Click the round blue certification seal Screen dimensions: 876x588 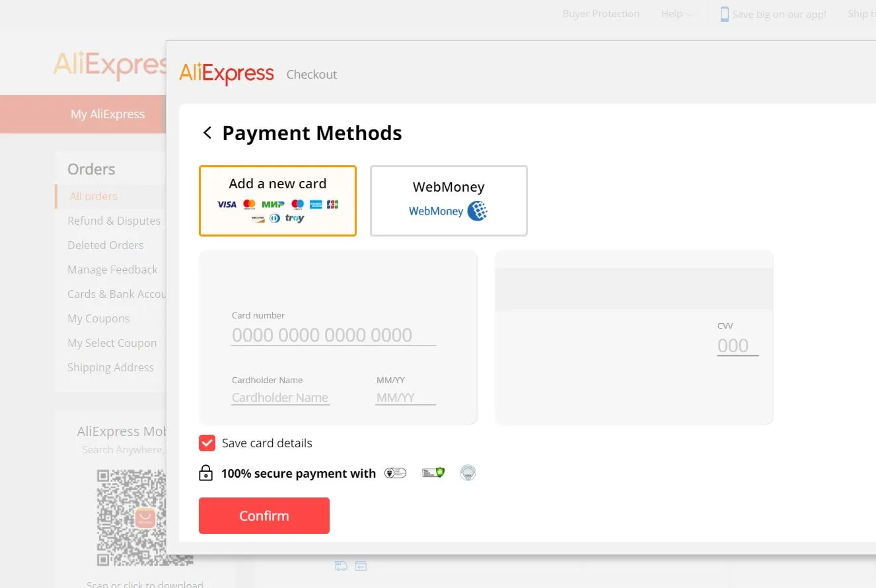[468, 472]
